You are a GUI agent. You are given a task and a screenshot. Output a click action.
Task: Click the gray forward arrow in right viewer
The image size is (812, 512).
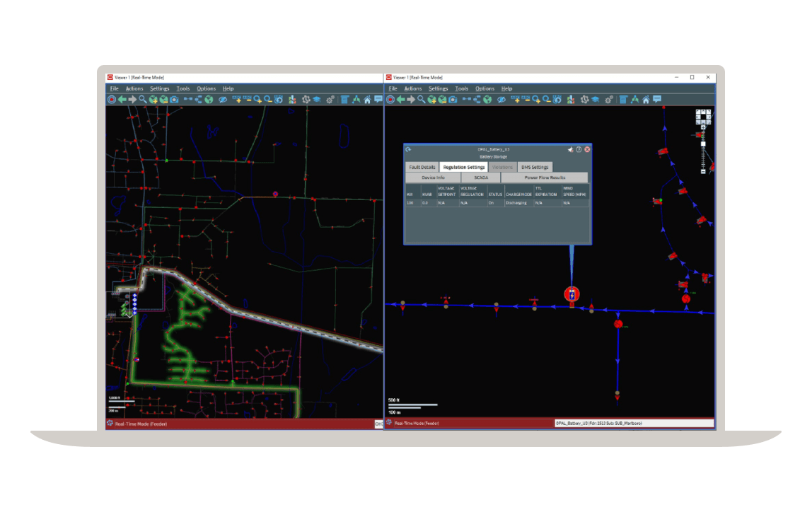tap(411, 100)
